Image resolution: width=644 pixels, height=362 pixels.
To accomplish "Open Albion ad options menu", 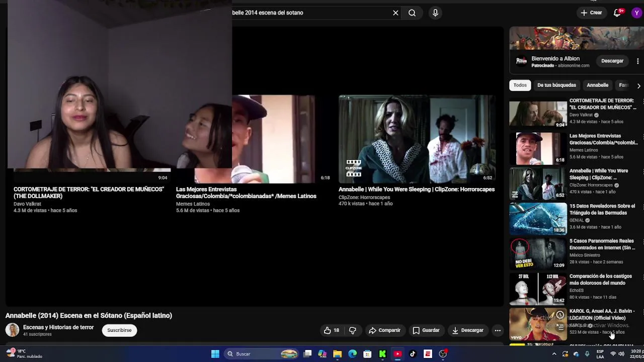I will pyautogui.click(x=637, y=61).
